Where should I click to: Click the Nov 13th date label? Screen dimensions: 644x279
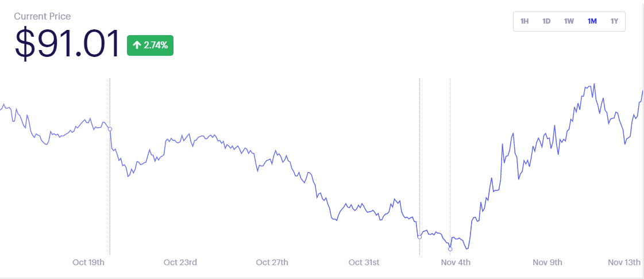point(624,262)
